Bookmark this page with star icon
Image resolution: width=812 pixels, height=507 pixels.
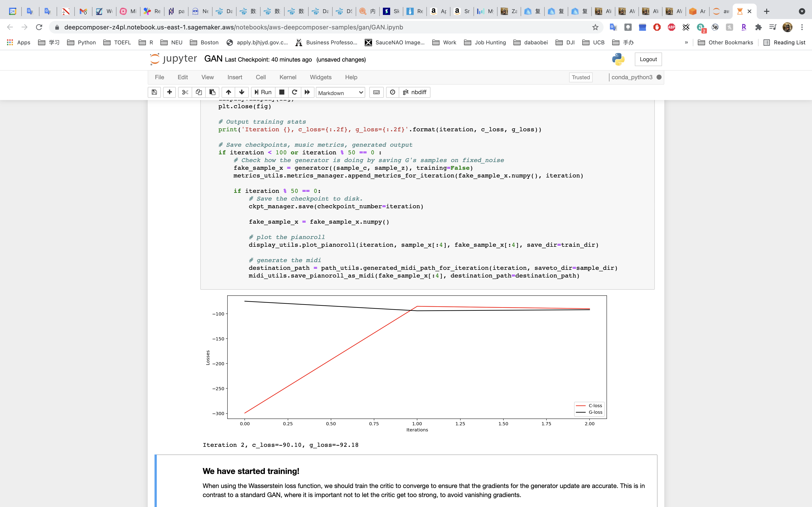tap(595, 27)
